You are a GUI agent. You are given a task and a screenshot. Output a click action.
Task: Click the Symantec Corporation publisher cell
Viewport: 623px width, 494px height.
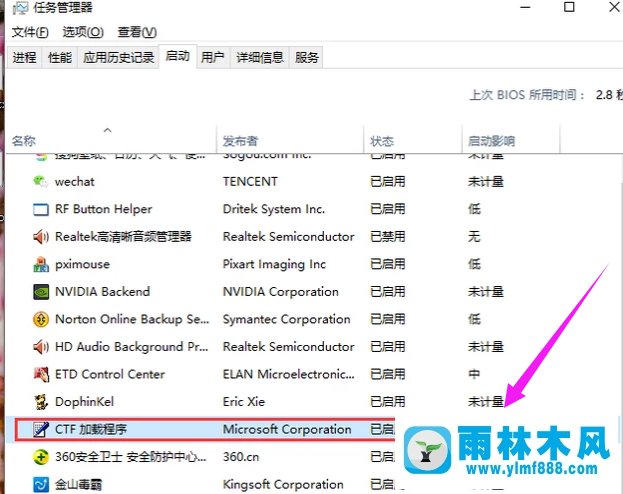tap(286, 319)
